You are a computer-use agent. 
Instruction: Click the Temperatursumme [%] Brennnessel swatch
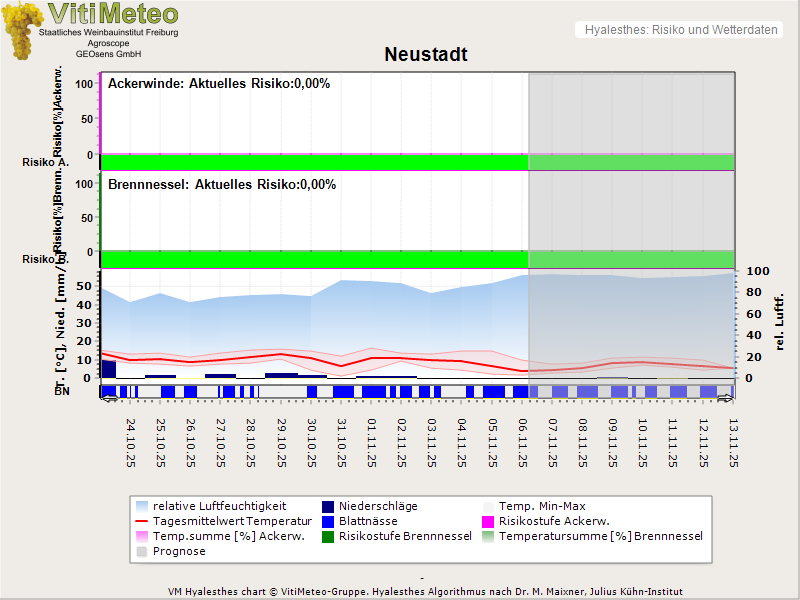tap(489, 536)
